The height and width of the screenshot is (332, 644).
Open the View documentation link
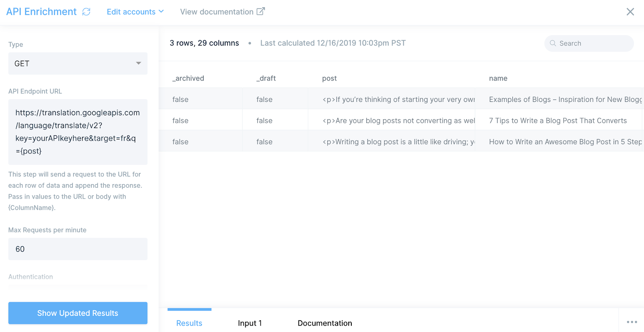click(x=223, y=12)
